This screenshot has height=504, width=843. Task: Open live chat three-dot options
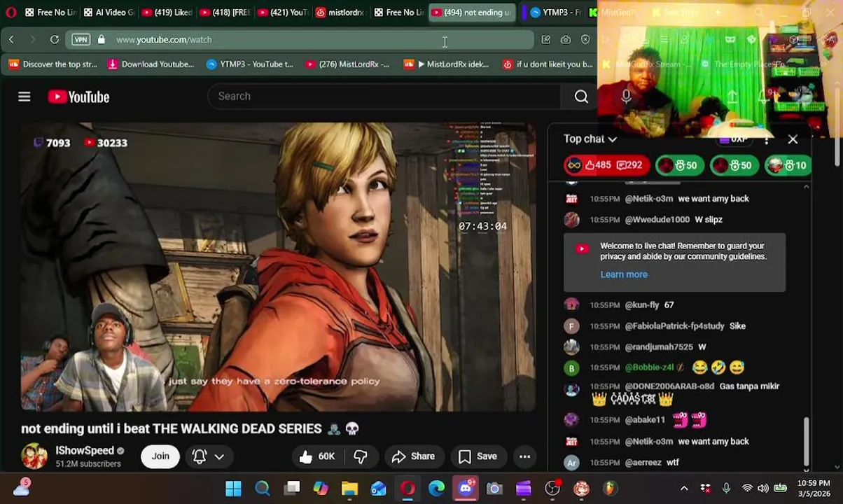767,139
